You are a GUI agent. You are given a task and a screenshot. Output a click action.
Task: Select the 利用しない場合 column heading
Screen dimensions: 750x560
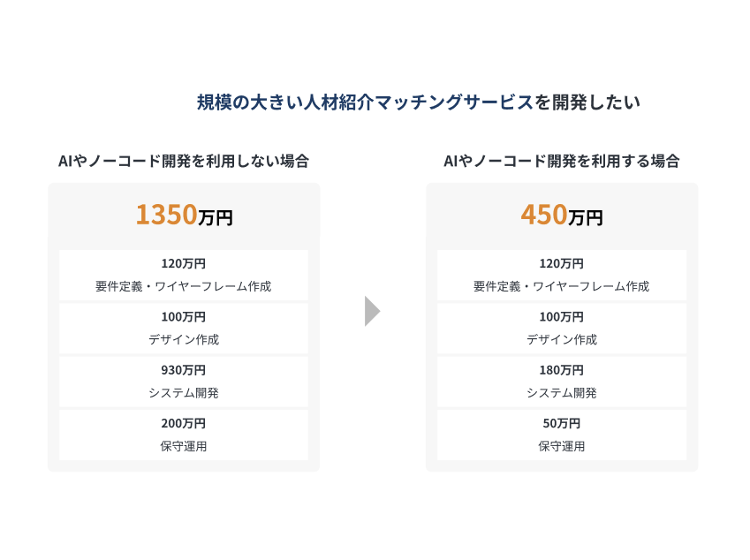pyautogui.click(x=184, y=161)
